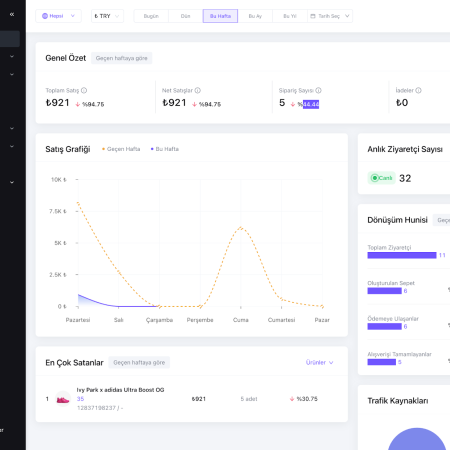The height and width of the screenshot is (450, 450).
Task: Toggle the Bu Hafta chart legend series
Action: click(x=165, y=149)
